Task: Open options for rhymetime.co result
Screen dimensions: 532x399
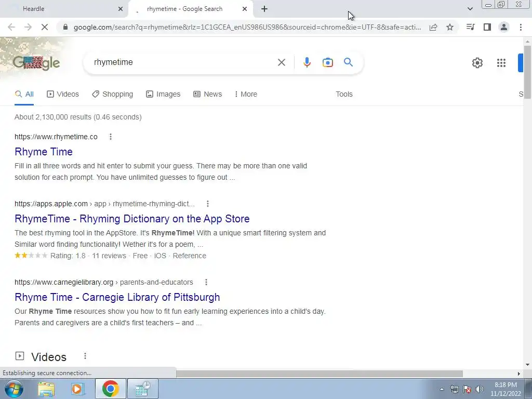Action: (110, 137)
